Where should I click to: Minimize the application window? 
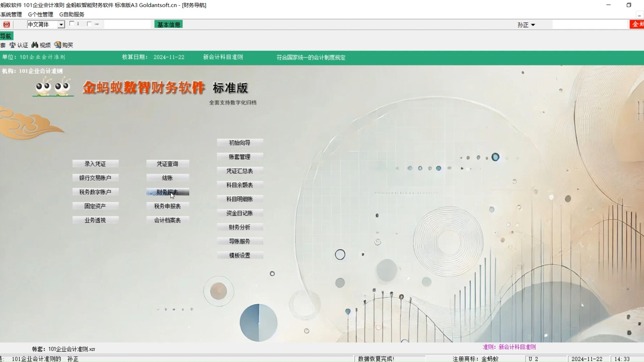click(608, 5)
